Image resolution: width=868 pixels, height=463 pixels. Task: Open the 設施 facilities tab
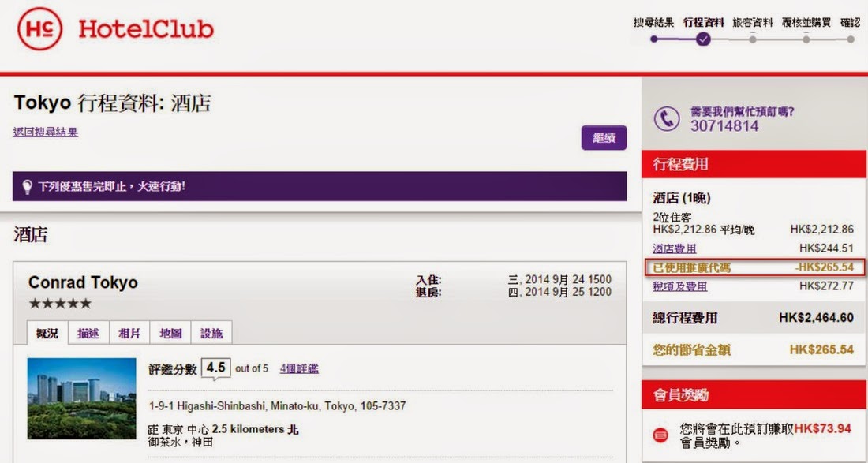(x=211, y=333)
